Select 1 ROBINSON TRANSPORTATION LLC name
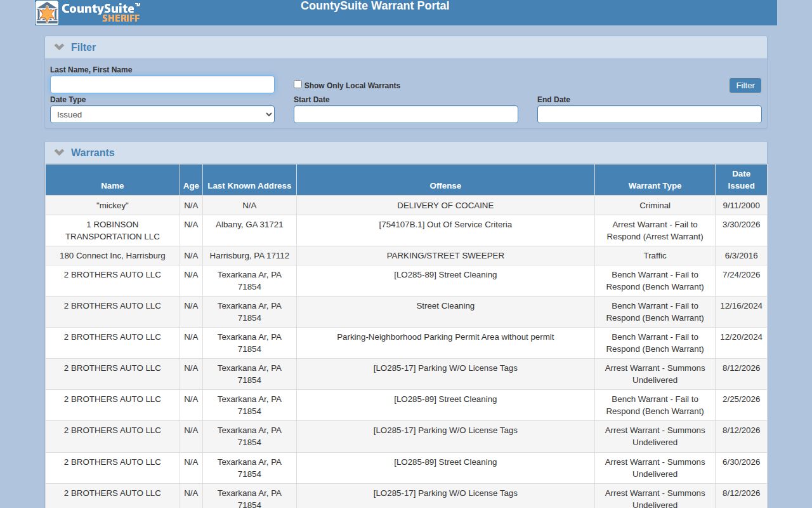Screen dimensions: 812x508 coord(112,231)
